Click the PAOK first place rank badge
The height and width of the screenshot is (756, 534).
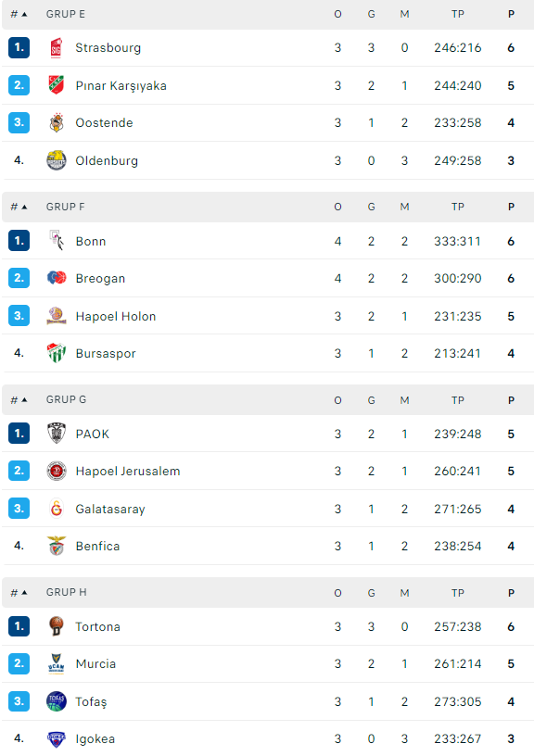pyautogui.click(x=19, y=434)
